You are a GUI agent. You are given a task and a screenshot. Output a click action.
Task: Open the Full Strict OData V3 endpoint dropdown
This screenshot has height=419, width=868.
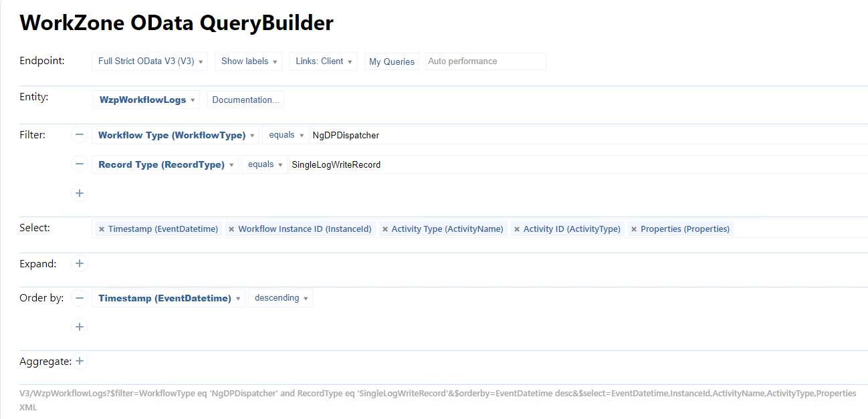pyautogui.click(x=150, y=61)
